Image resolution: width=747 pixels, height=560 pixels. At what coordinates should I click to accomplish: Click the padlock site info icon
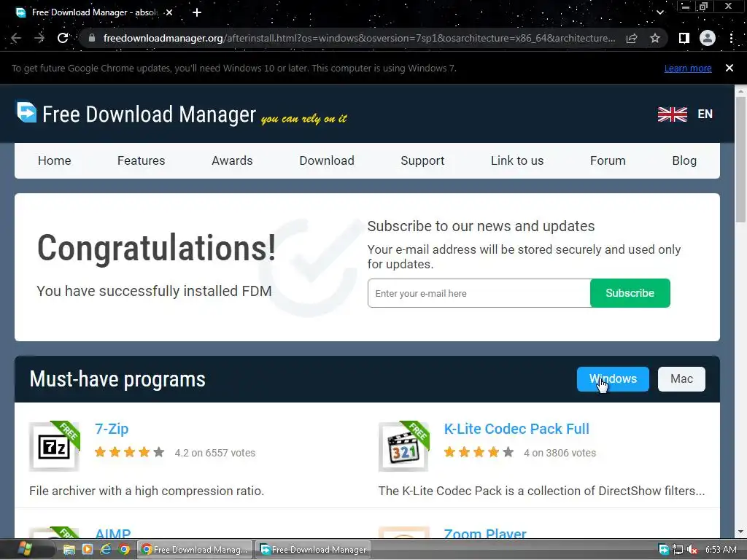[92, 38]
